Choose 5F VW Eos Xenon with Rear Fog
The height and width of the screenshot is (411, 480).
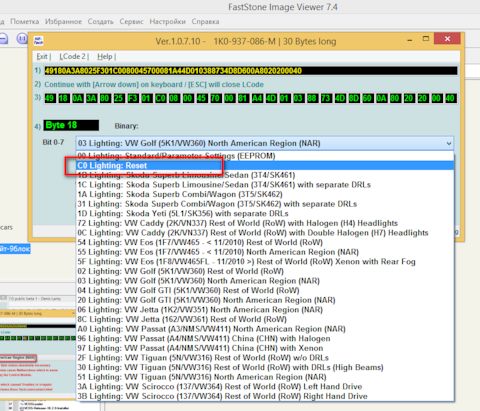(265, 262)
